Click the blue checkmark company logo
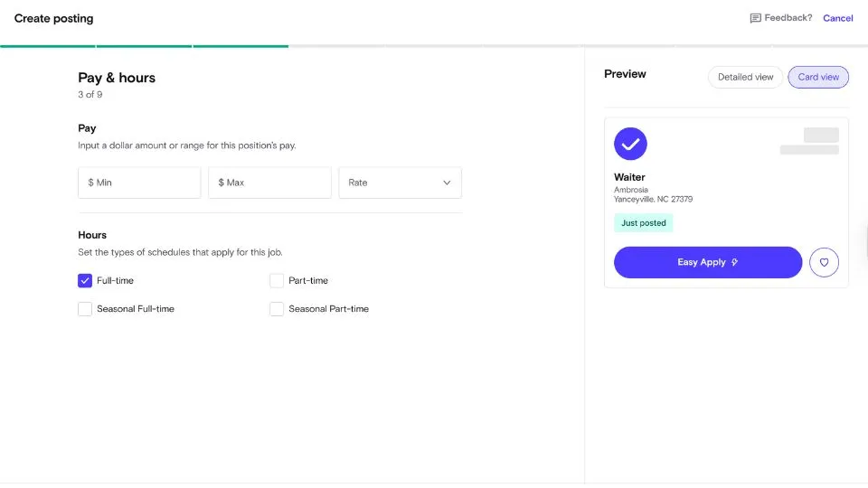This screenshot has height=488, width=868. tap(630, 144)
